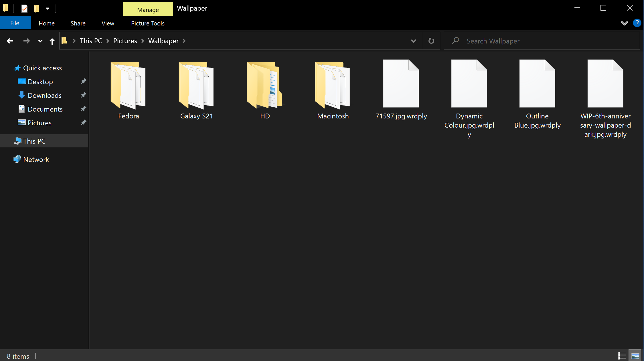Expand the address bar history dropdown
The height and width of the screenshot is (361, 644).
413,41
